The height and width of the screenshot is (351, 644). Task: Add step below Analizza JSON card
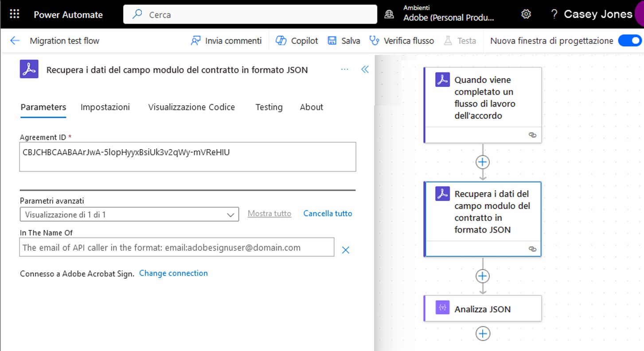(483, 333)
